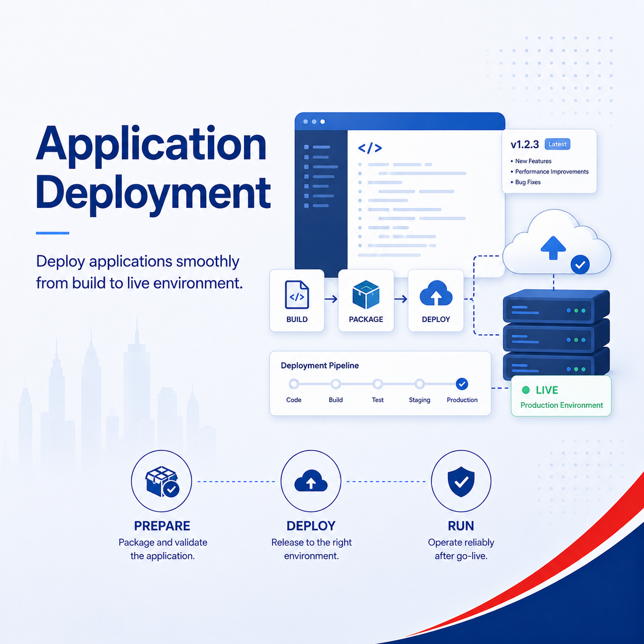Click the Latest version badge
The width and height of the screenshot is (644, 644).
click(x=557, y=144)
